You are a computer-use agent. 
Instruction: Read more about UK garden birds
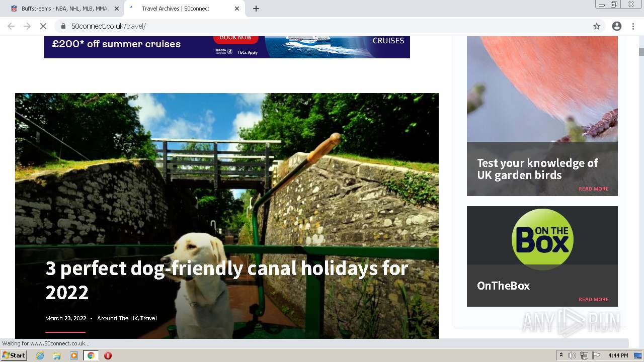[x=593, y=189]
